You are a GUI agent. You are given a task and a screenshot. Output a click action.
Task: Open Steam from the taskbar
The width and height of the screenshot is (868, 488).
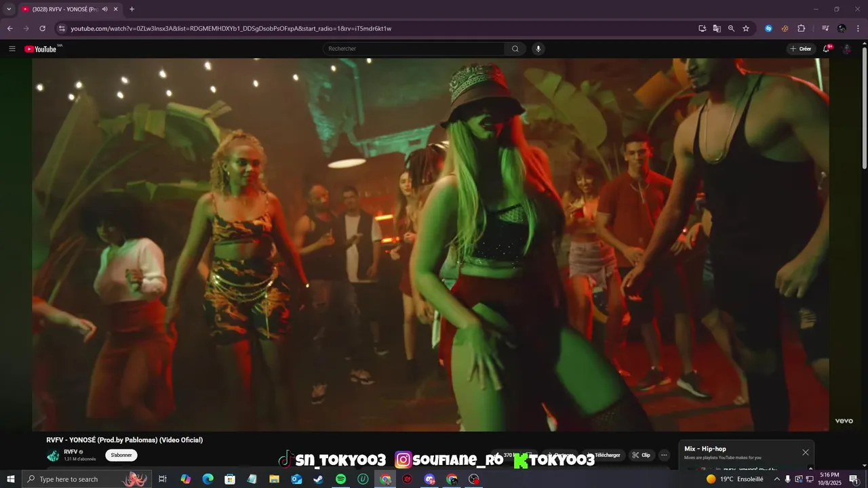tap(318, 479)
